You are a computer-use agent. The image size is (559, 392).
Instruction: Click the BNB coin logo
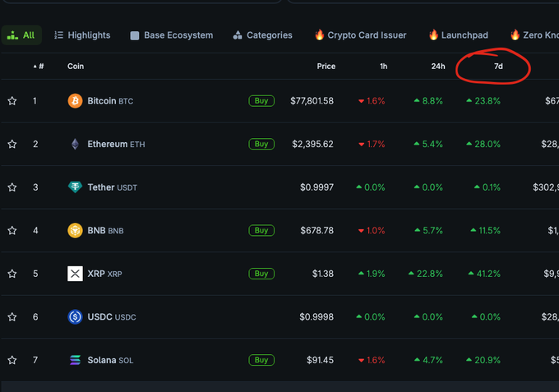coord(75,231)
